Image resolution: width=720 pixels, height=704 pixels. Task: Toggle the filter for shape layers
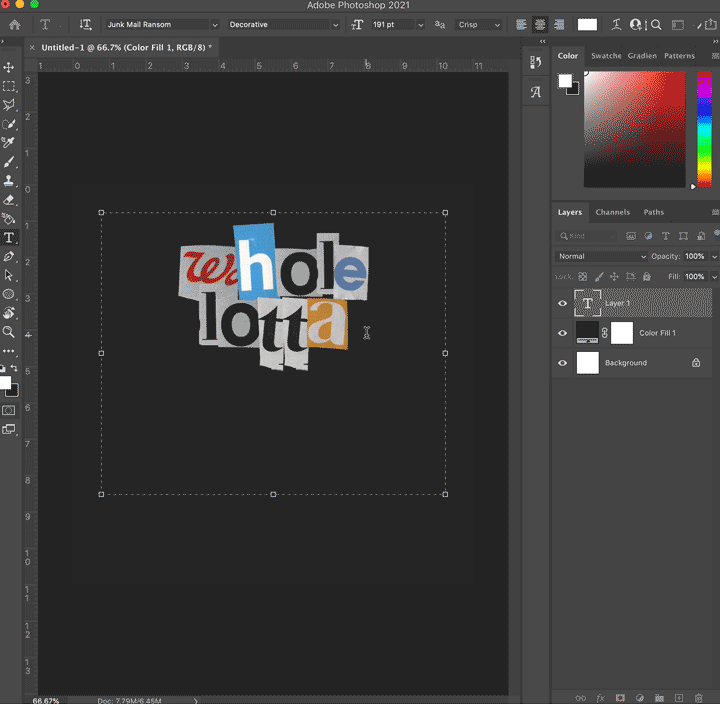[x=683, y=236]
